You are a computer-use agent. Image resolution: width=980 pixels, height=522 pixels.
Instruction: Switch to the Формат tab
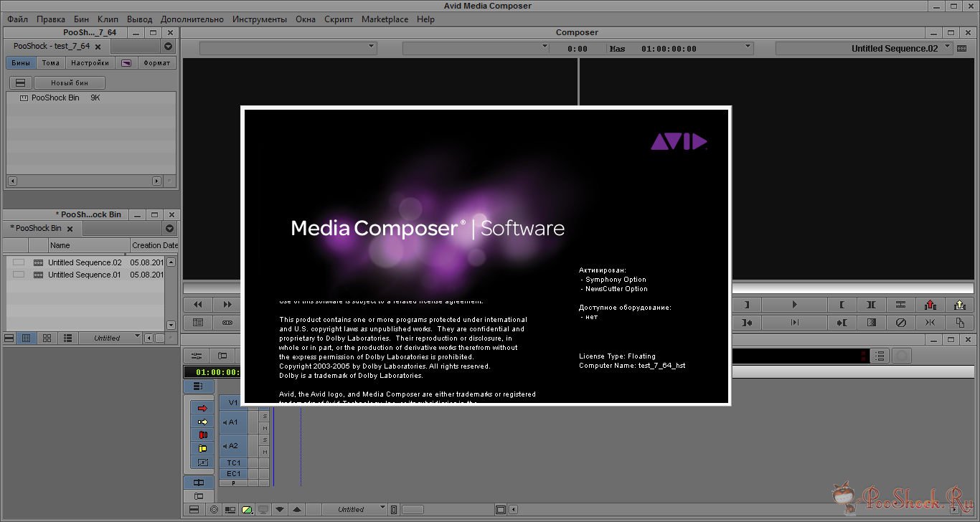[156, 62]
